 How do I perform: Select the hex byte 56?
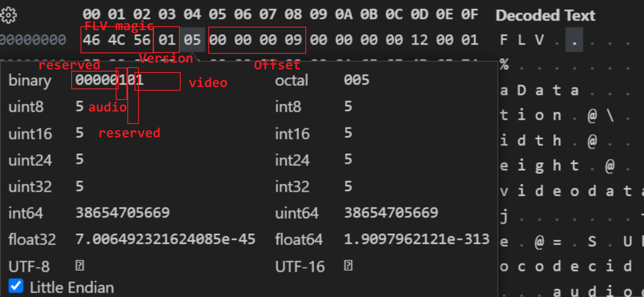[x=142, y=40]
